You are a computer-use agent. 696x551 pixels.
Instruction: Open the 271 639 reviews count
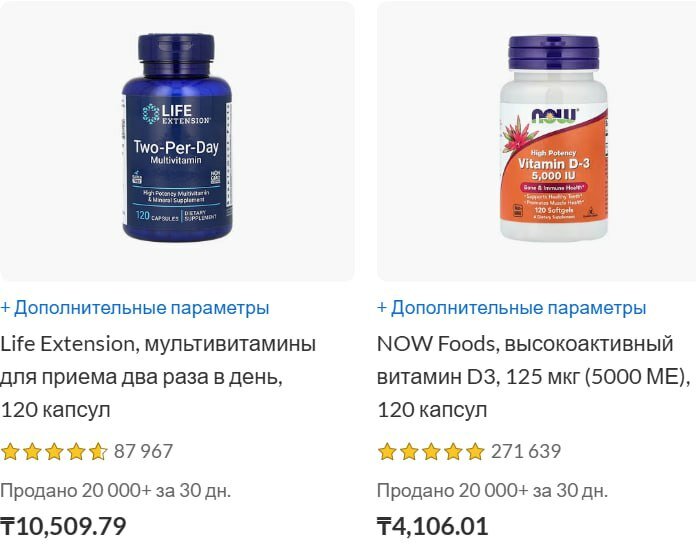click(526, 452)
